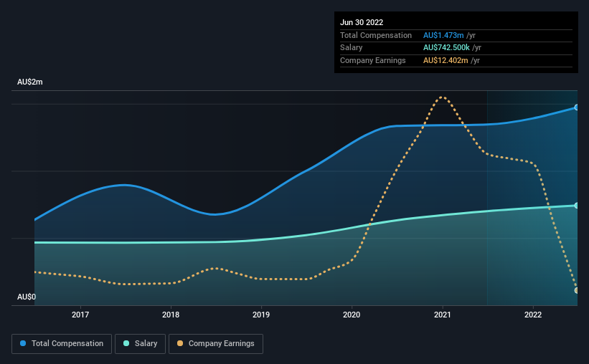Click the Company Earnings tooltip row label
The image size is (589, 364).
(373, 60)
